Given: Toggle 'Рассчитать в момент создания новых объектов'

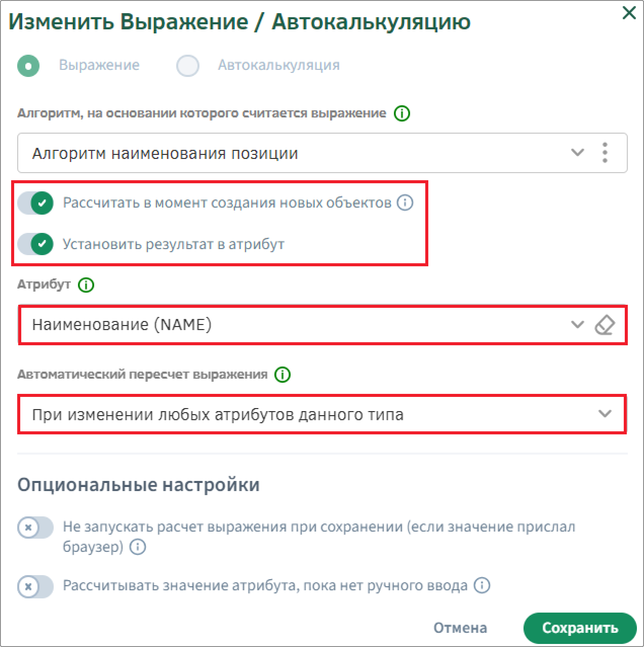Looking at the screenshot, I should click(35, 203).
